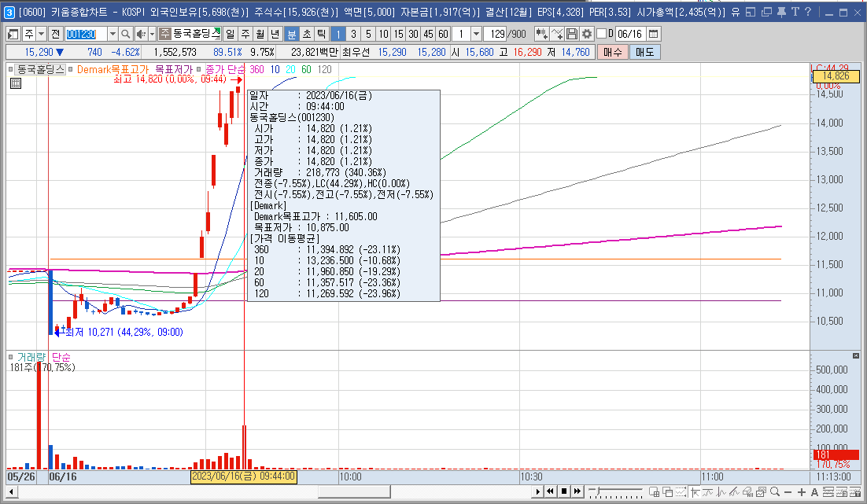Click the speaker sound icon in toolbar
Screen dimensions: 867x504
tap(141, 34)
